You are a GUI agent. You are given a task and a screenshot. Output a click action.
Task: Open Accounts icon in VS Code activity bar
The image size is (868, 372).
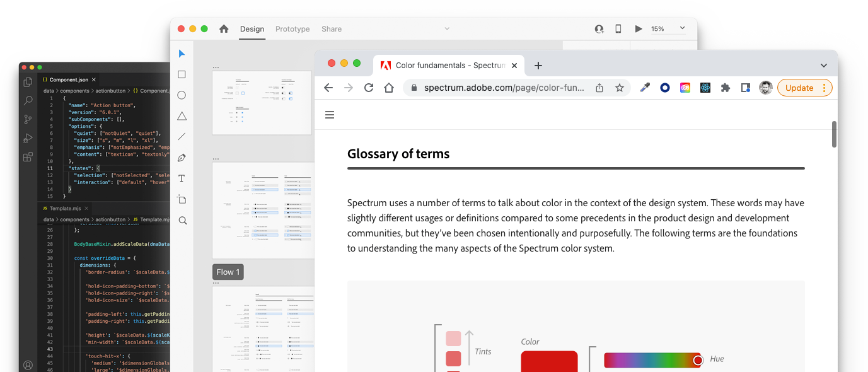click(x=28, y=365)
